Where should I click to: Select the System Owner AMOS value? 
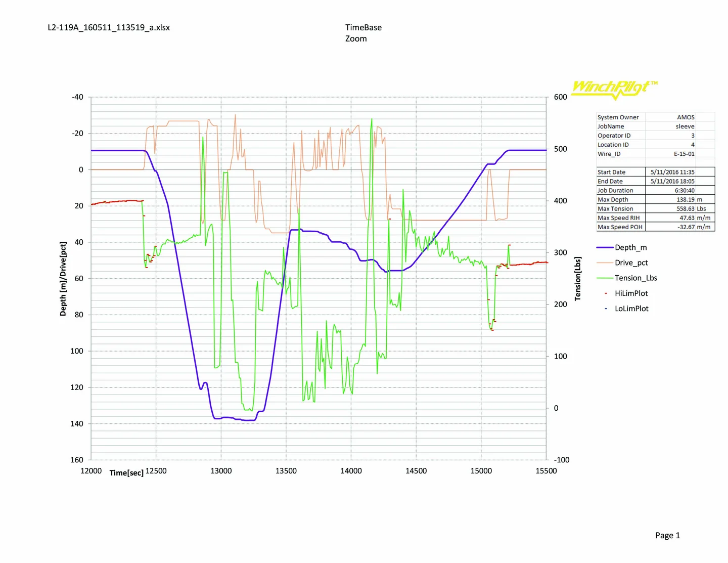click(686, 117)
